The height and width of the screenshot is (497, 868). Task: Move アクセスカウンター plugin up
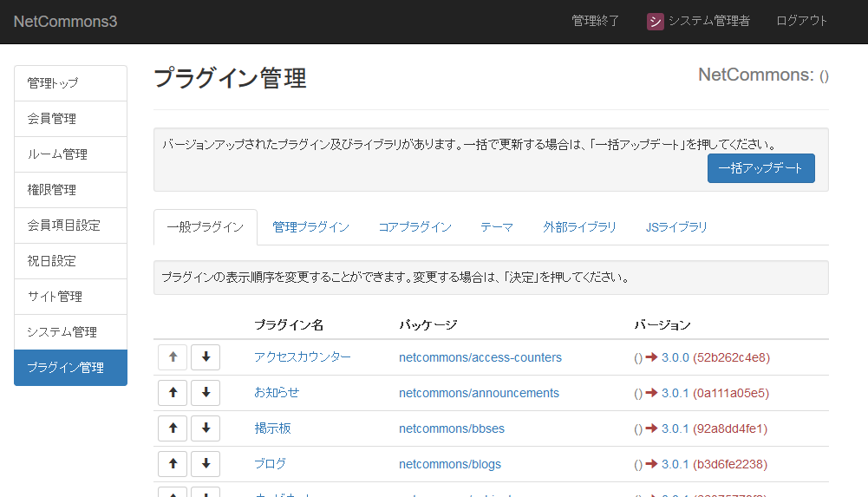click(x=173, y=357)
